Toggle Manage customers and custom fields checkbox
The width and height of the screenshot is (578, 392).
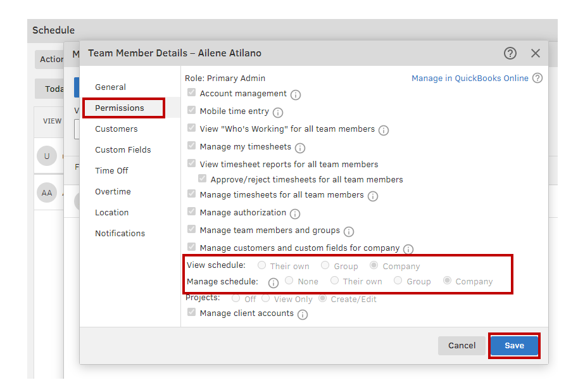tap(191, 246)
